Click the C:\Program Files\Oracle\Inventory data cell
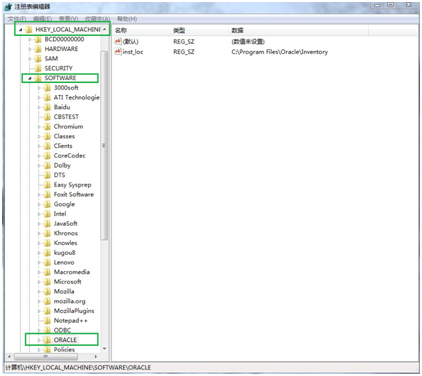422x376 pixels. [x=279, y=52]
